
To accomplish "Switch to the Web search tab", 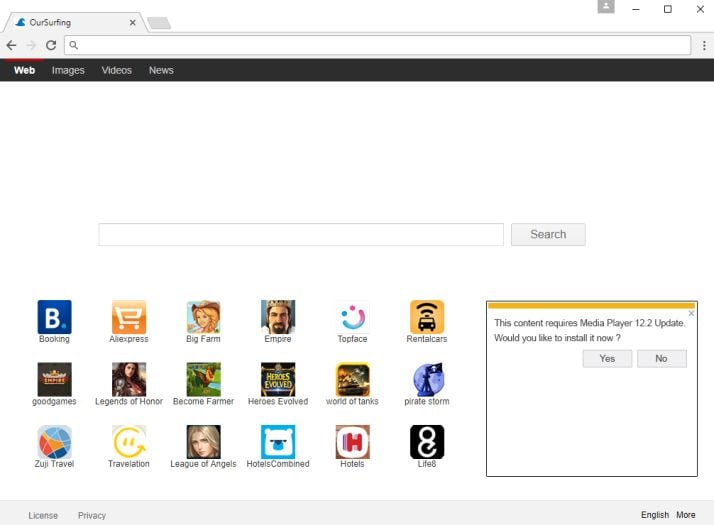I will click(x=24, y=70).
